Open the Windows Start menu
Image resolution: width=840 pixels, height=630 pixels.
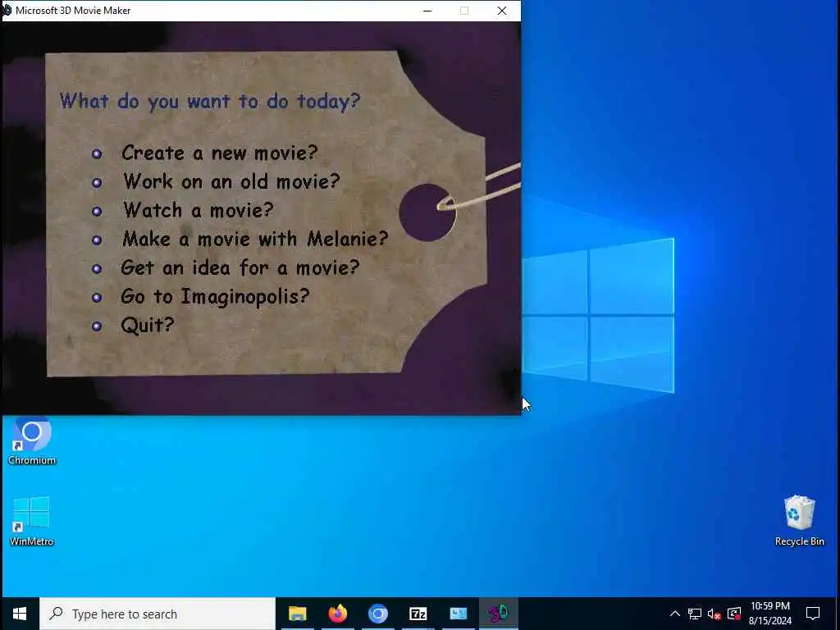pos(20,614)
